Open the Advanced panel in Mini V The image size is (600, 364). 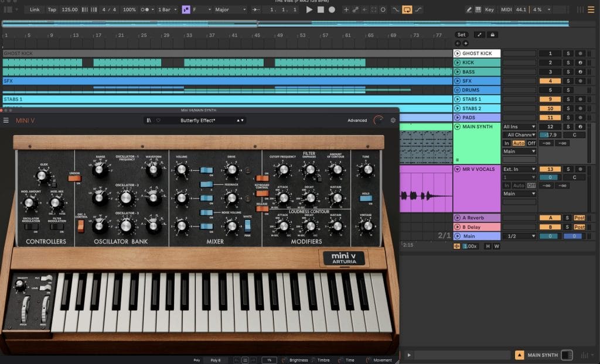coord(357,120)
